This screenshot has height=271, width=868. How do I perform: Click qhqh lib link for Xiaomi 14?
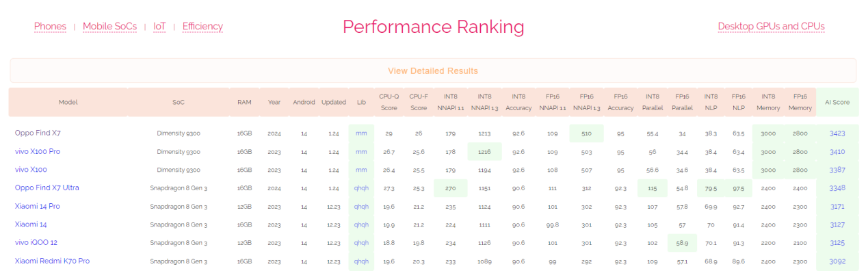tap(361, 224)
